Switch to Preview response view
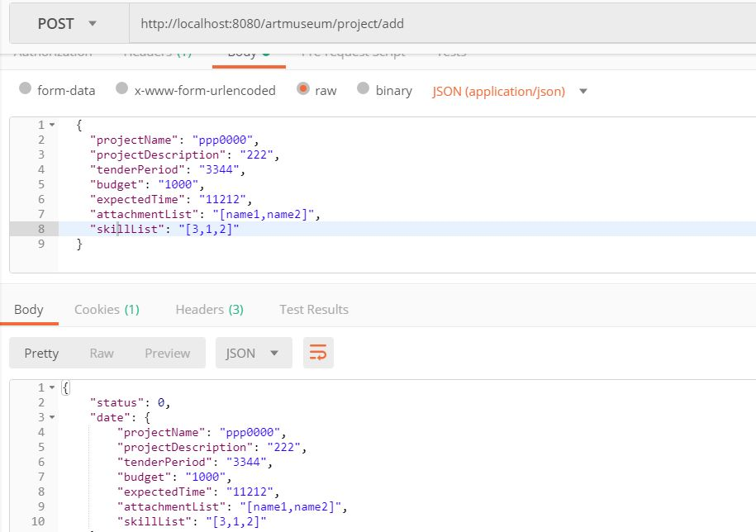This screenshot has height=532, width=756. (x=167, y=354)
